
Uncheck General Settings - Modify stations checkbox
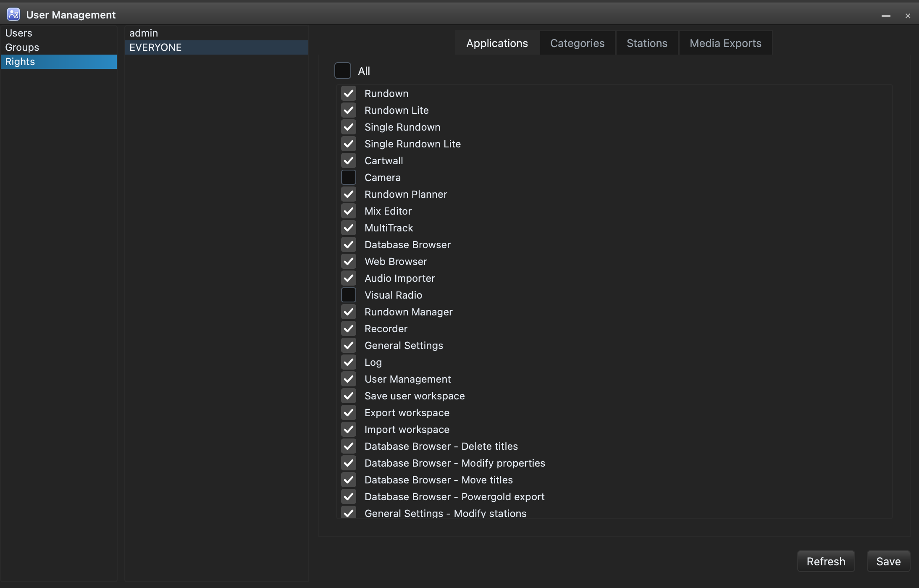pyautogui.click(x=349, y=512)
